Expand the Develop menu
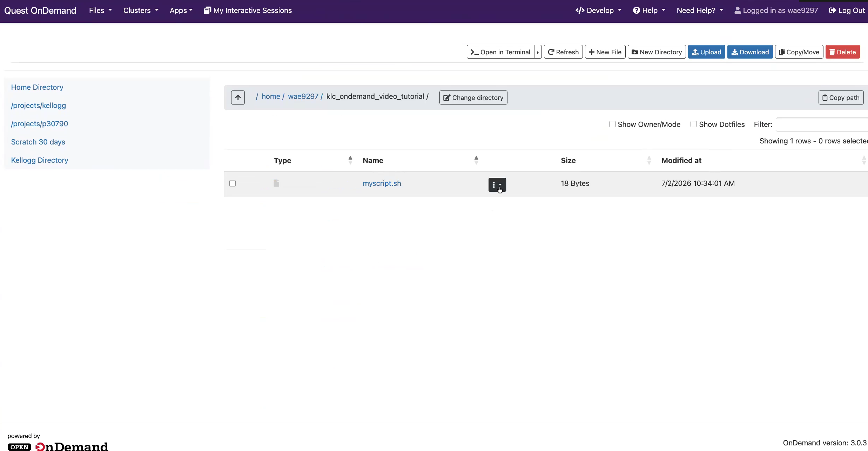Image resolution: width=868 pixels, height=451 pixels. coord(598,11)
